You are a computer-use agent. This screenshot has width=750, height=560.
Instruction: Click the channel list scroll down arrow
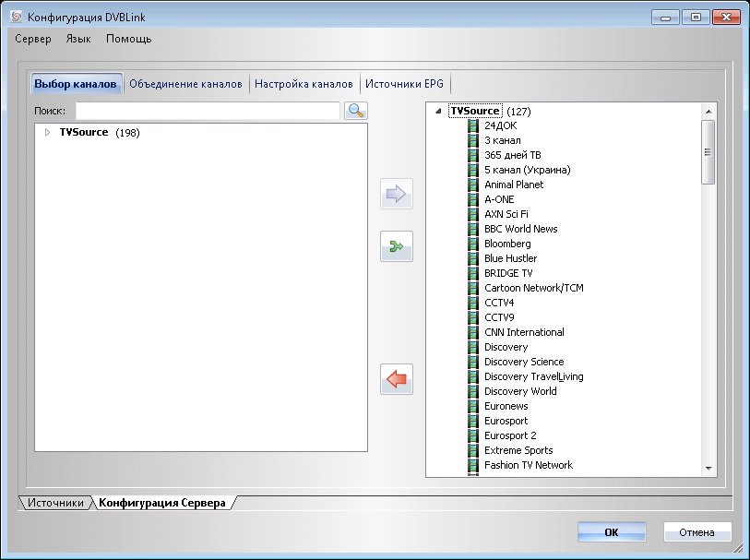click(x=708, y=469)
